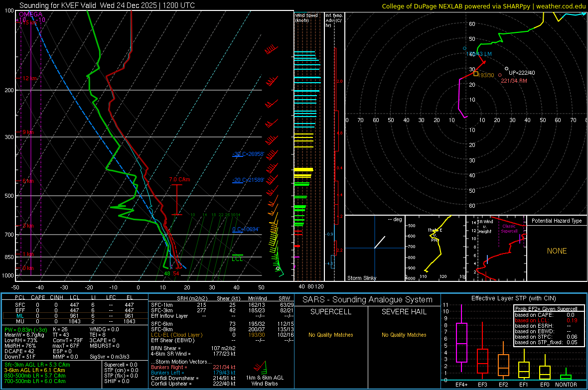588x390 pixels.
Task: Click the SARS - Sounding Analogue System header
Action: click(368, 300)
